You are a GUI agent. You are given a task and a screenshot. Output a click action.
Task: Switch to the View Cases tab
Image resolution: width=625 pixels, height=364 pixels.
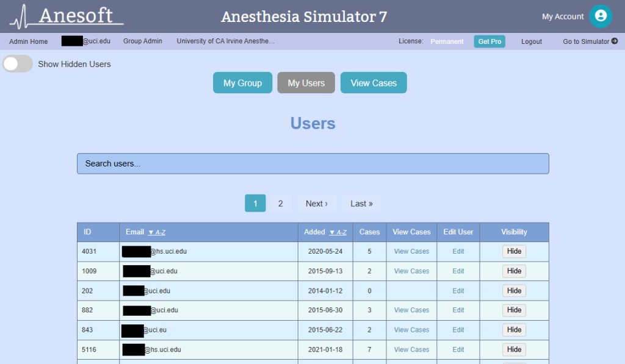pos(374,82)
